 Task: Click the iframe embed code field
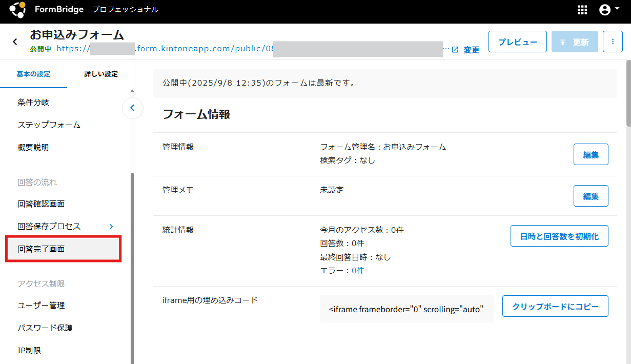406,309
